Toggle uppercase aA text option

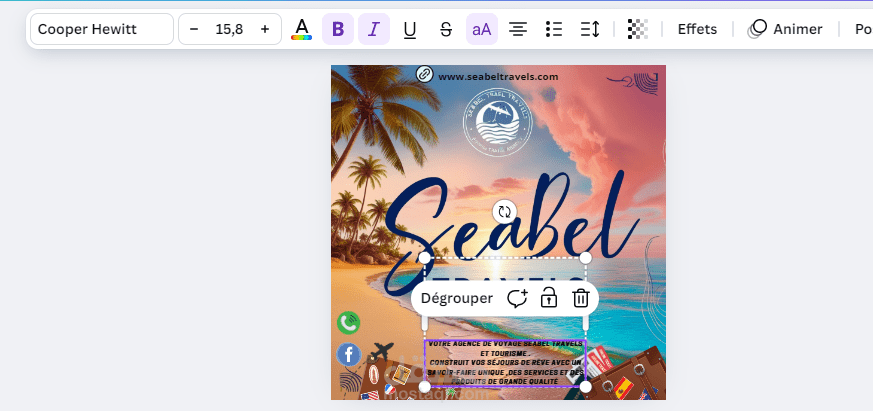coord(482,29)
